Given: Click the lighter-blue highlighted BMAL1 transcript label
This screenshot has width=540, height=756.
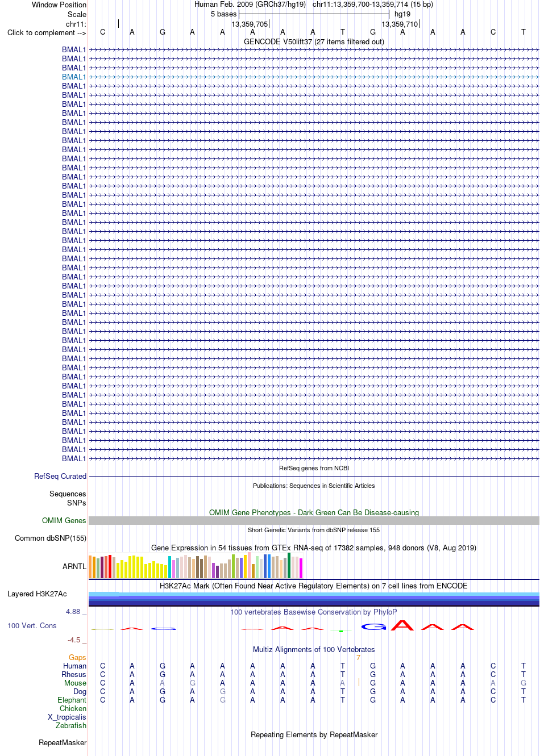Looking at the screenshot, I should coord(74,77).
